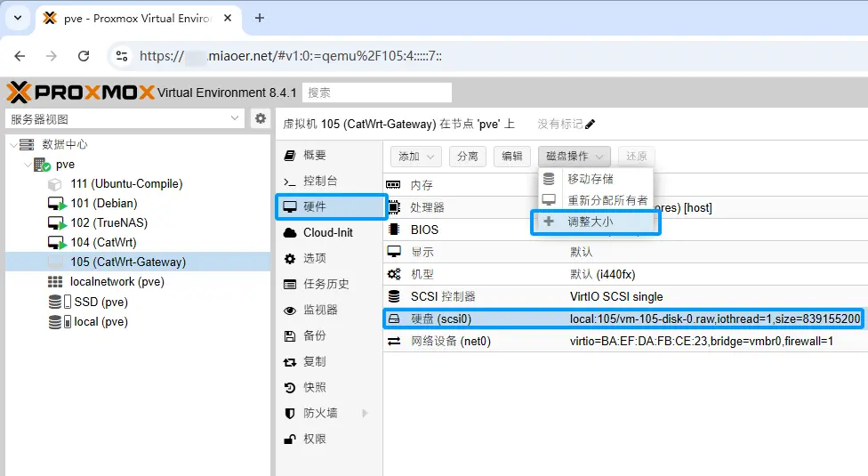
Task: Click the 编辑 edit button
Action: pos(512,157)
